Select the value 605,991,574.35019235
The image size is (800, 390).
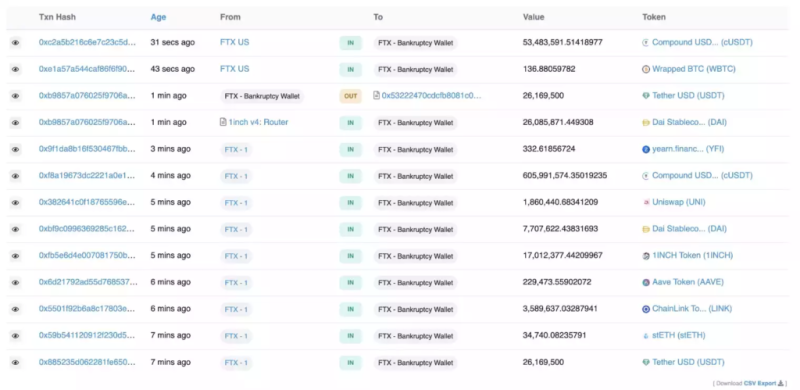[565, 176]
